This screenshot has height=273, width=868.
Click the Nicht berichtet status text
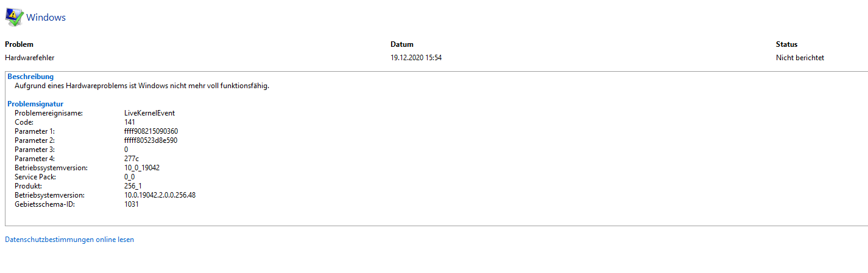(800, 58)
